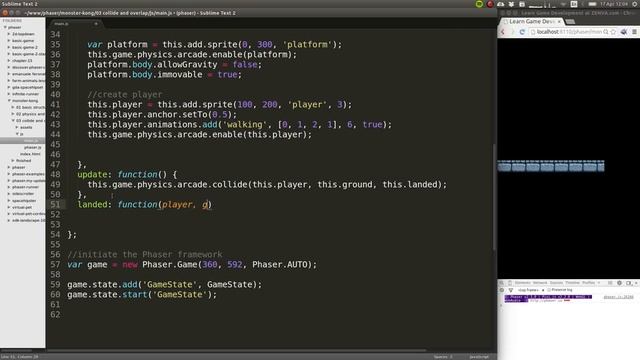The width and height of the screenshot is (640, 360).
Task: Click the DevTools inspect element magnifier icon
Action: click(502, 283)
